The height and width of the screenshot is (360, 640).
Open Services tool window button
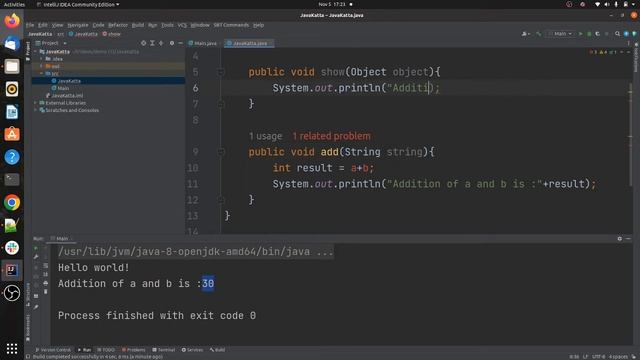point(192,350)
